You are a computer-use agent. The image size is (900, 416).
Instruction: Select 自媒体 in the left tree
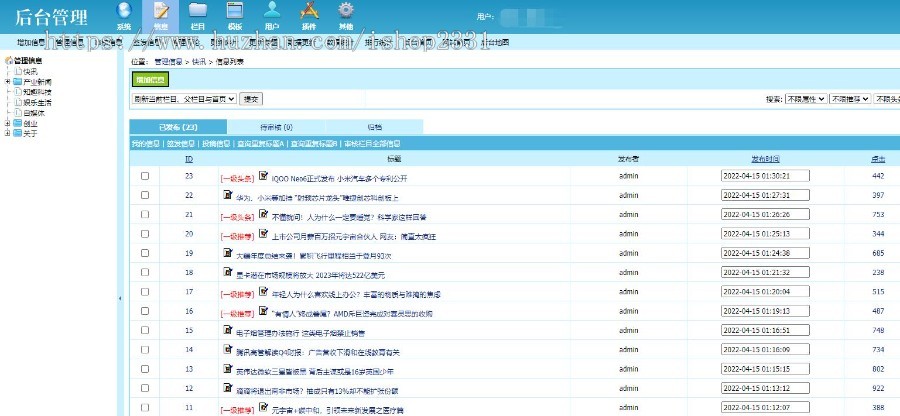pos(34,112)
